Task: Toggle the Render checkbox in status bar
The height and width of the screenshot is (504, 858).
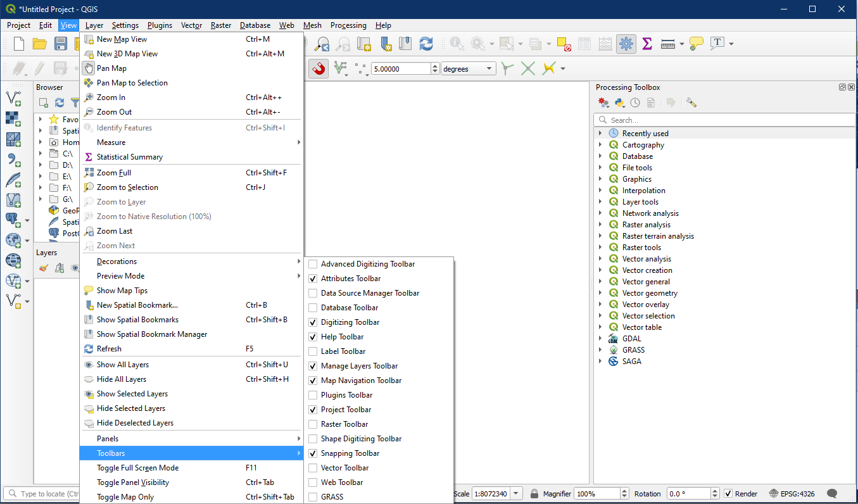Action: [728, 494]
